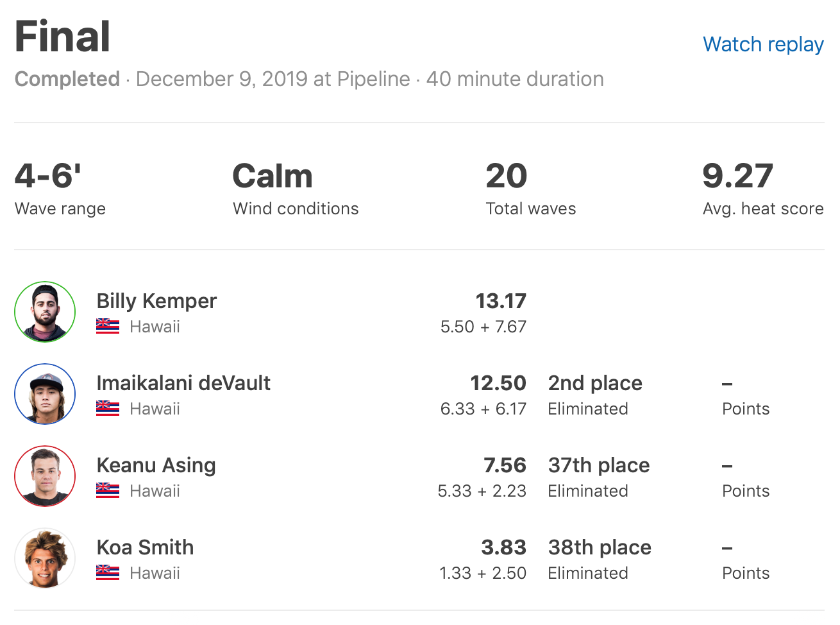
Task: Select the Koa Smith name
Action: [145, 547]
